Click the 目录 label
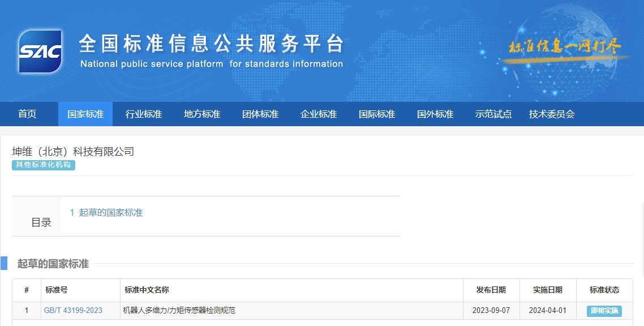Image resolution: width=644 pixels, height=326 pixels. click(41, 222)
